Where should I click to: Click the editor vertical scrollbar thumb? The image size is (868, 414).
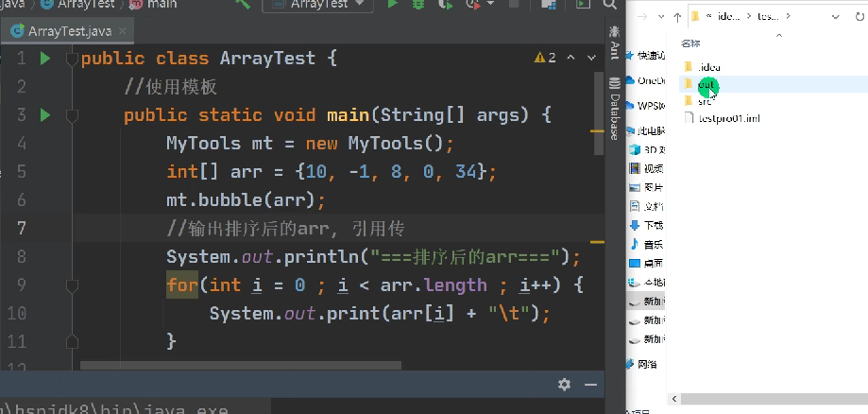pyautogui.click(x=597, y=112)
